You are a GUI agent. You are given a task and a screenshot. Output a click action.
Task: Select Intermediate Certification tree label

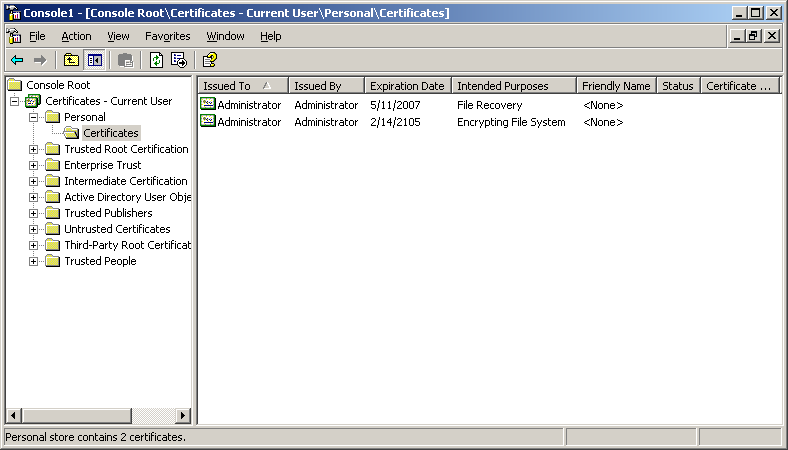coord(126,182)
